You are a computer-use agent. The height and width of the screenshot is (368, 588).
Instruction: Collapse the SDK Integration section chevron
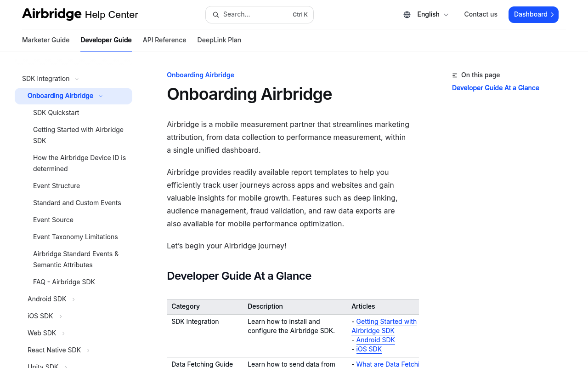(77, 79)
